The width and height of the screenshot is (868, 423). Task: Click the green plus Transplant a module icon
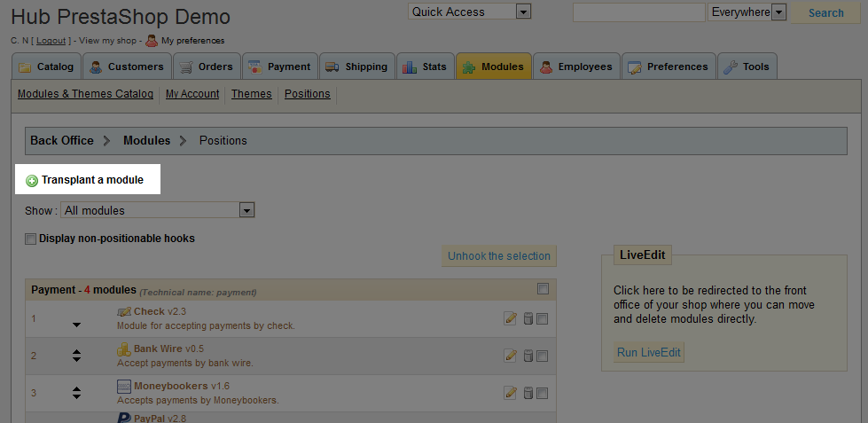(x=32, y=181)
